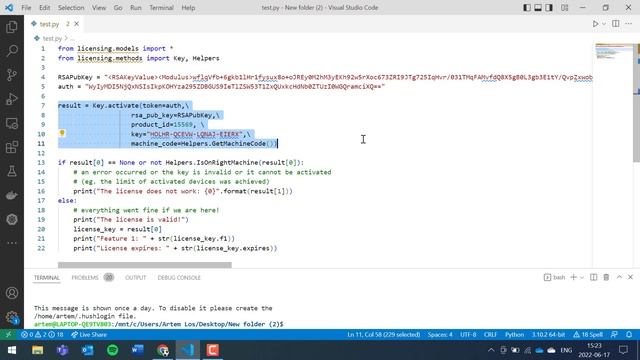Open the Help menu
Image resolution: width=640 pixels, height=360 pixels.
[188, 8]
